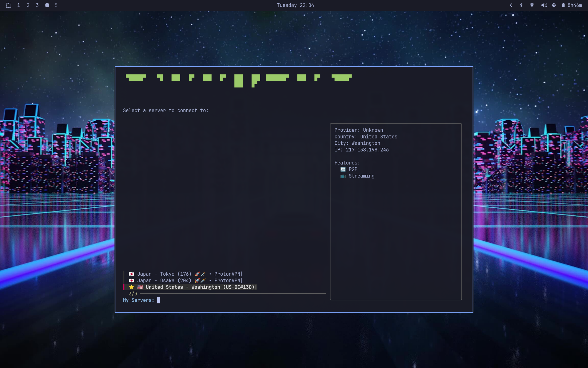Switch to workspace 3
588x368 pixels.
pos(37,5)
